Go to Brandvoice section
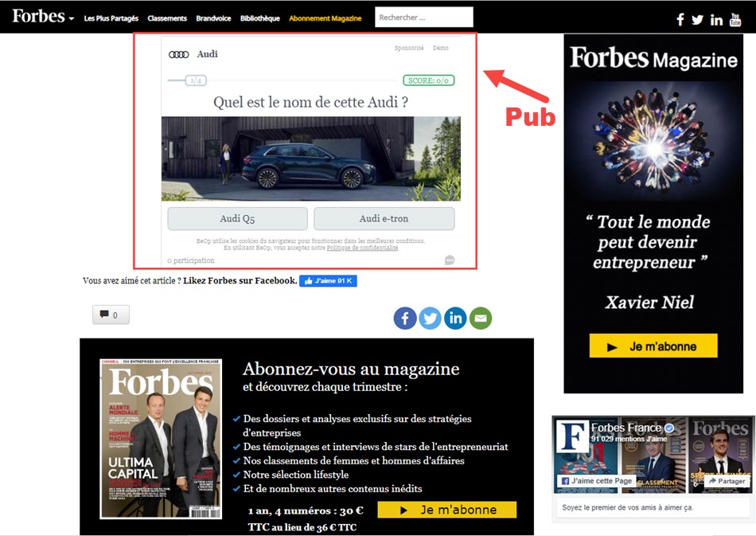 tap(213, 18)
